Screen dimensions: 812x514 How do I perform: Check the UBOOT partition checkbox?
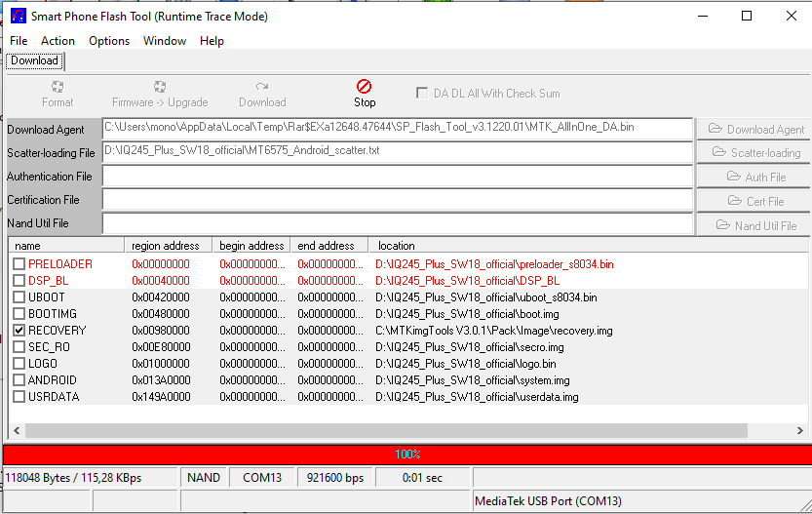click(19, 297)
